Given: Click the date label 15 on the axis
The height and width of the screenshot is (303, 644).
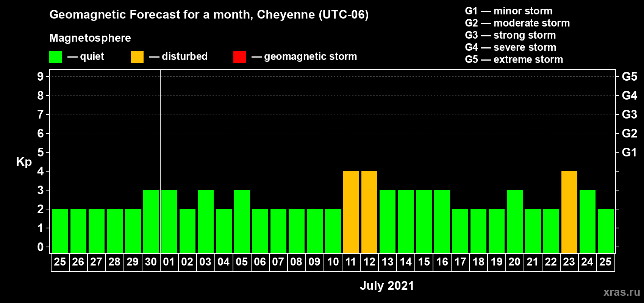Looking at the screenshot, I should 424,262.
